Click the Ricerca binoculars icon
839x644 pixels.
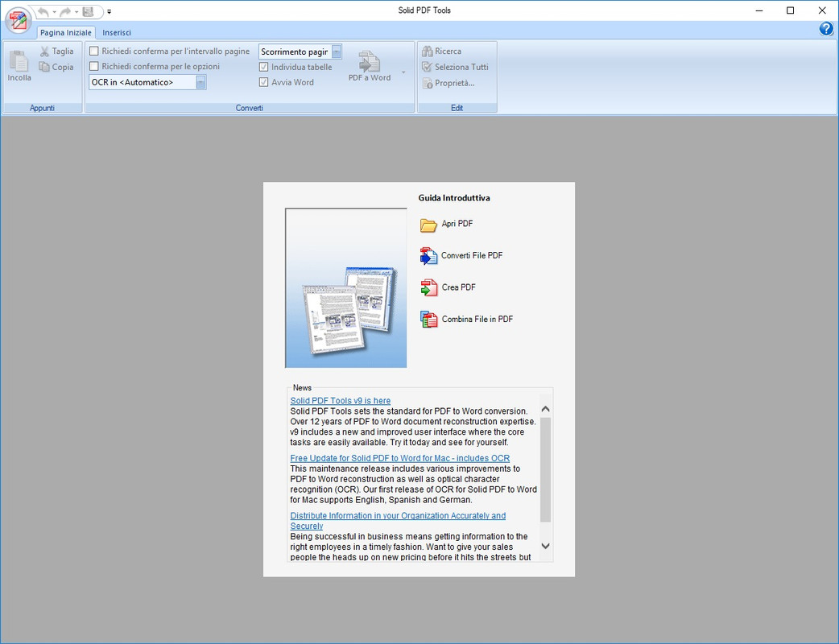[x=427, y=52]
